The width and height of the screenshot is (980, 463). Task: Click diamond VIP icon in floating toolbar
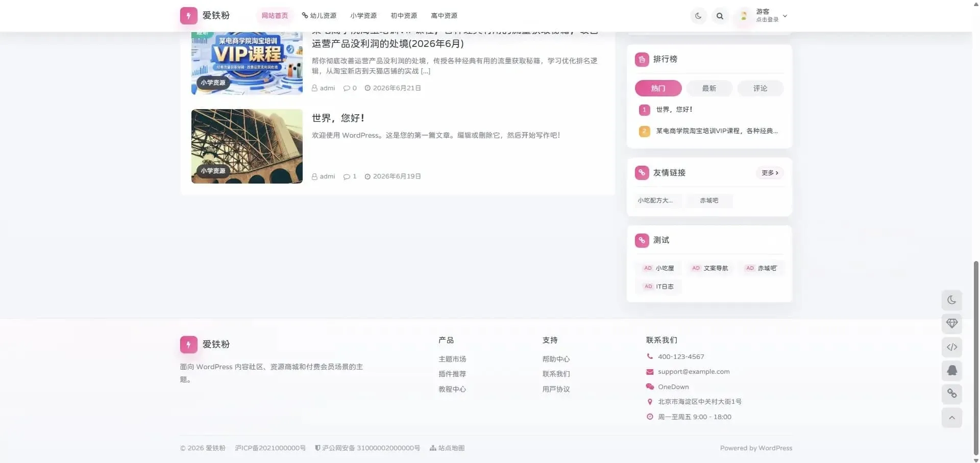pyautogui.click(x=952, y=323)
